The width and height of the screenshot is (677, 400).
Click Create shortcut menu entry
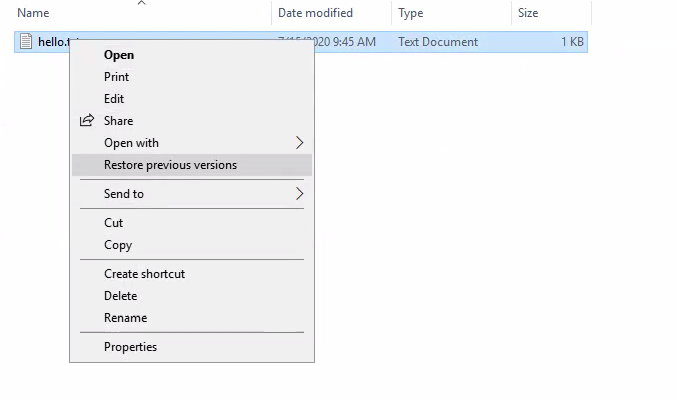pos(192,274)
